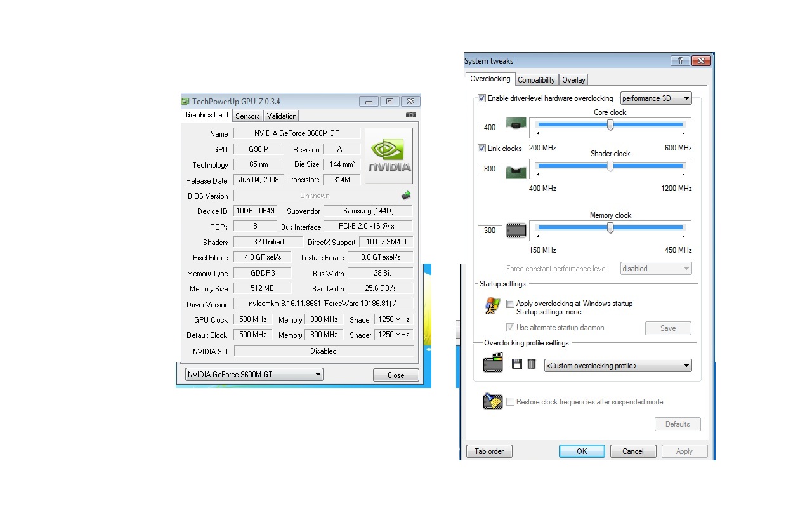Viewport: 812px width, 508px height.
Task: Switch to the Validation tab
Action: click(281, 116)
